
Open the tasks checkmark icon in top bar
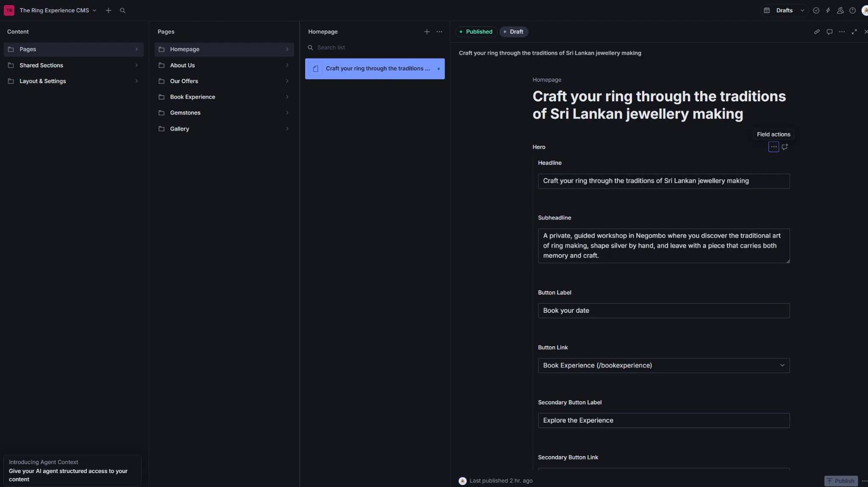pyautogui.click(x=816, y=11)
